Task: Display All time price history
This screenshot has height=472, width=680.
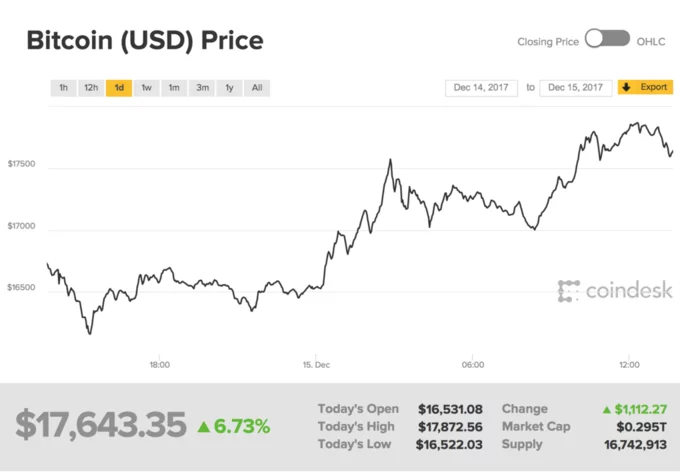Action: click(257, 88)
